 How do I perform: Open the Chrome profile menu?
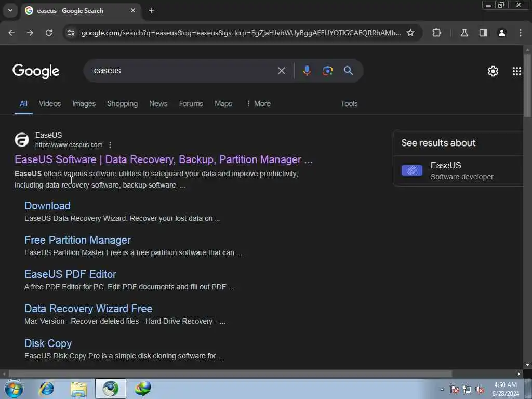[x=502, y=33]
